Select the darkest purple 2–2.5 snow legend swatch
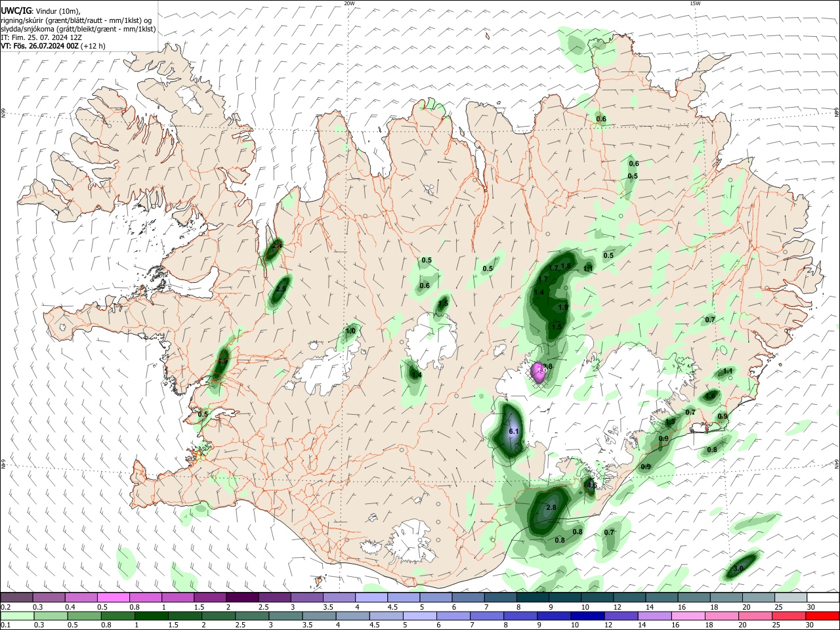This screenshot has height=630, width=840. tap(242, 598)
